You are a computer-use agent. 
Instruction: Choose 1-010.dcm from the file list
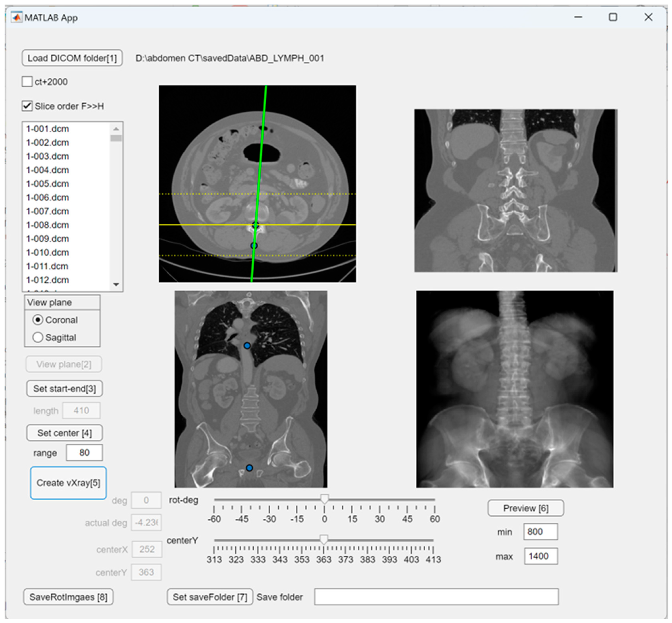pyautogui.click(x=48, y=252)
